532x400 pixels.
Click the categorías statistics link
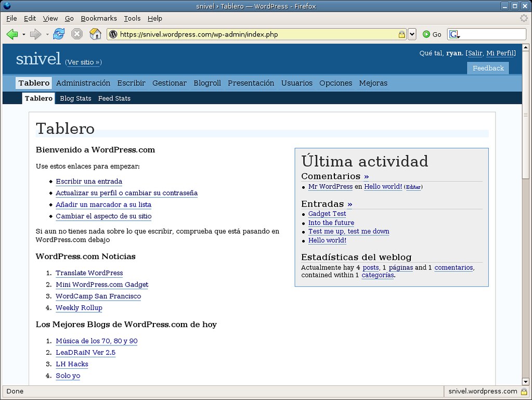[x=378, y=275]
